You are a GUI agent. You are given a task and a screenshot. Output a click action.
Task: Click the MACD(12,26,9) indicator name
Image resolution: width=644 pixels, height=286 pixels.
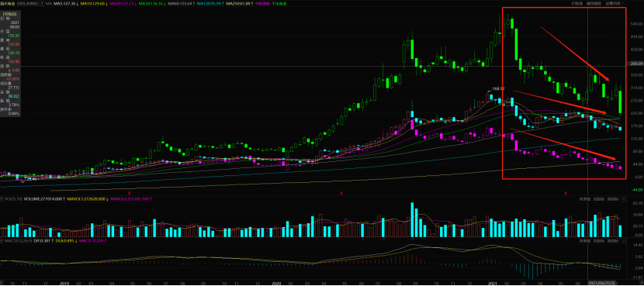click(x=18, y=241)
